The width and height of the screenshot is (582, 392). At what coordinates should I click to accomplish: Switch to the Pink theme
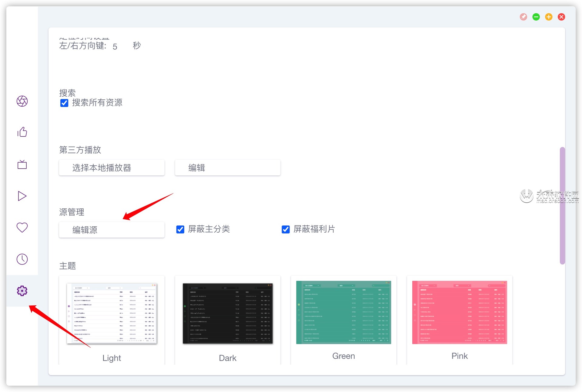pos(459,312)
